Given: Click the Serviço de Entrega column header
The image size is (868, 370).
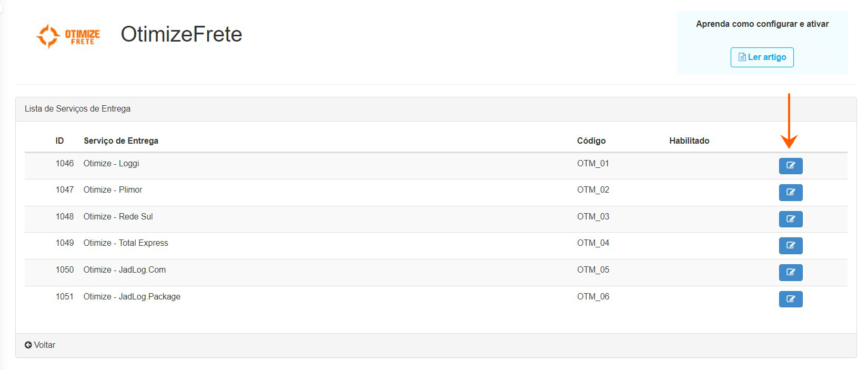Looking at the screenshot, I should tap(120, 141).
